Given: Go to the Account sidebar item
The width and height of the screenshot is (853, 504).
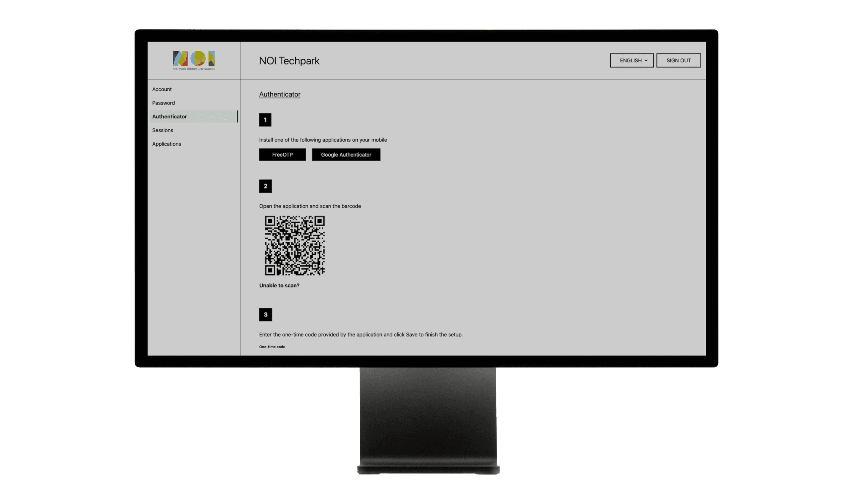Looking at the screenshot, I should [162, 89].
